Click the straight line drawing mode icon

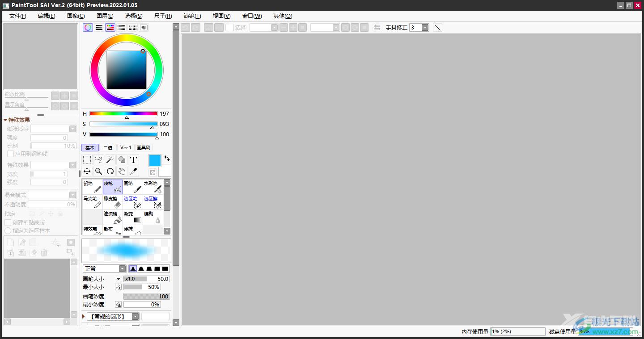(438, 27)
